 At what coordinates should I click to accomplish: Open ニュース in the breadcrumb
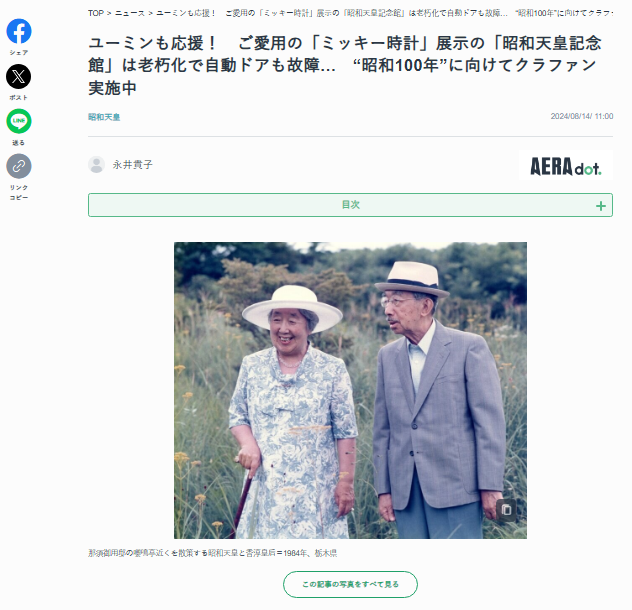pos(130,13)
